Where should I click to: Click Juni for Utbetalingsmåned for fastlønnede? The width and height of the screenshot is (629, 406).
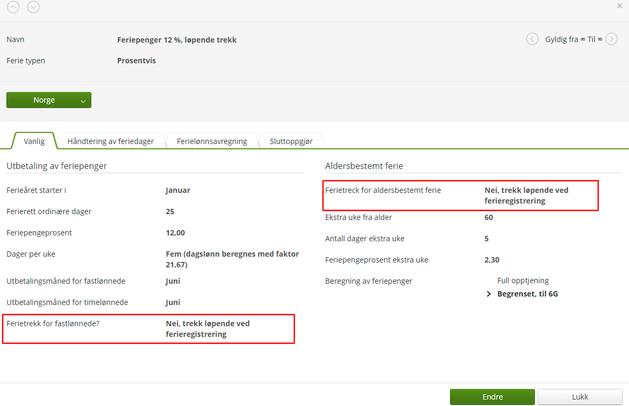point(173,281)
